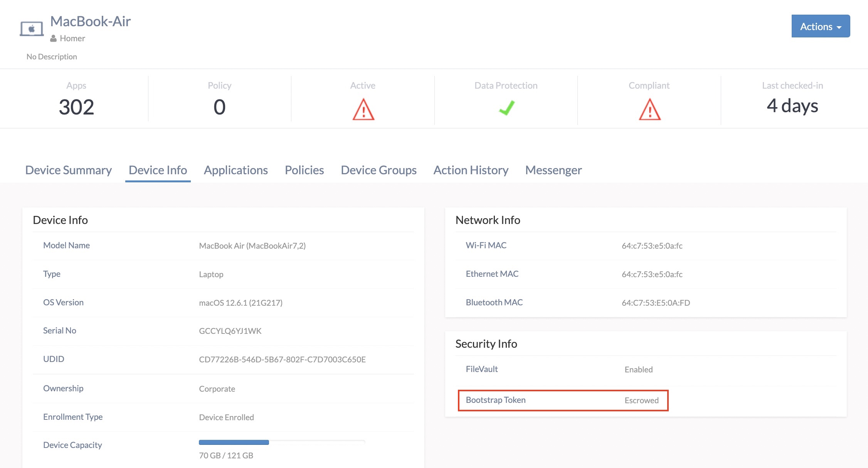Click the Enrollment Type label
This screenshot has width=868, height=468.
pyautogui.click(x=73, y=417)
